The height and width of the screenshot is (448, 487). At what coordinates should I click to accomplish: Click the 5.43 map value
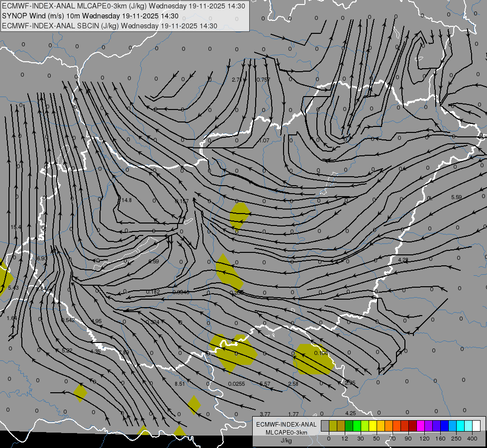(x=13, y=288)
